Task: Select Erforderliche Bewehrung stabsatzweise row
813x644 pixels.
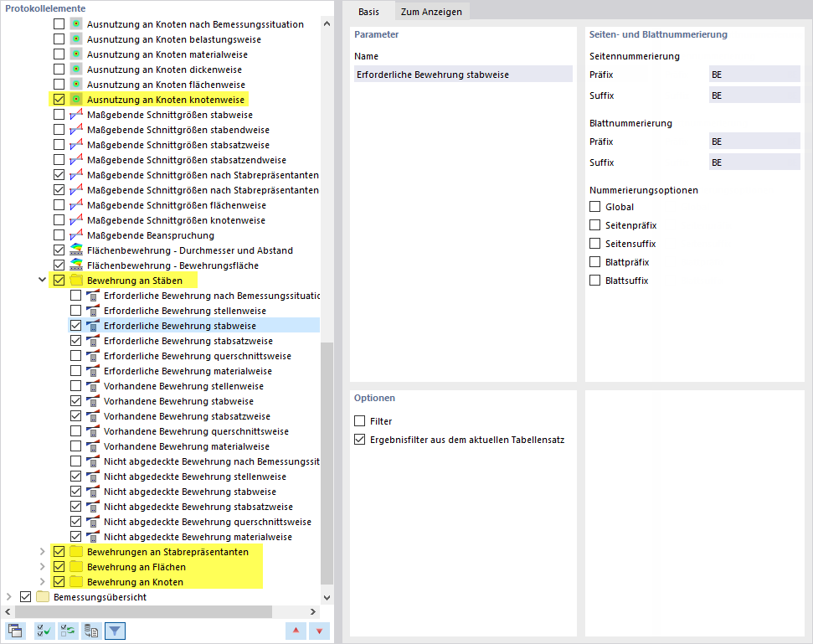Action: click(188, 341)
